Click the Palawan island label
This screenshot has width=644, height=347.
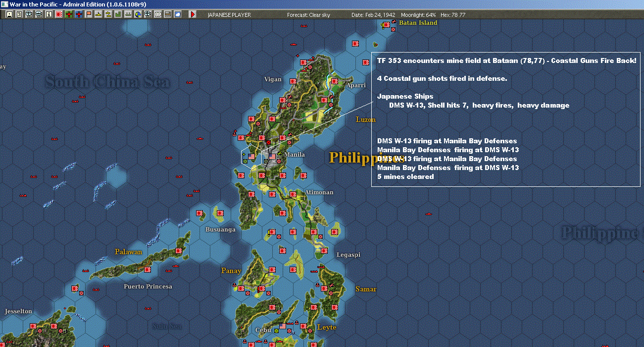tap(129, 252)
